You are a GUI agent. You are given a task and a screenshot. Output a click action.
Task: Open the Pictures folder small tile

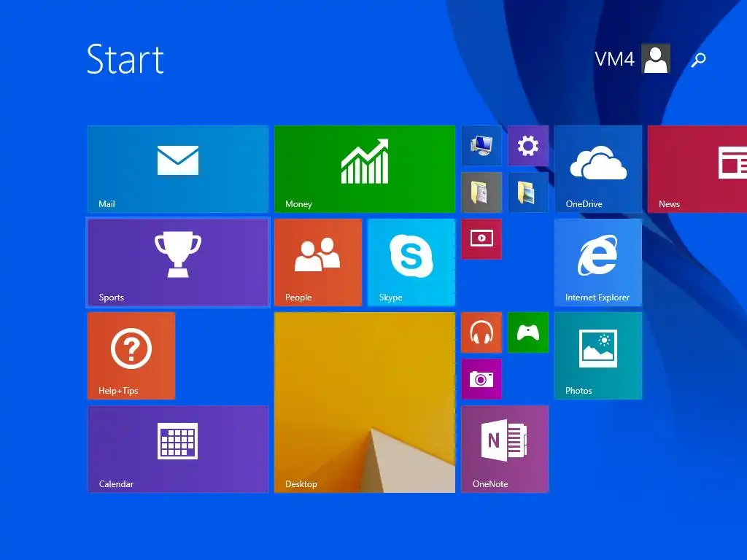pos(528,192)
